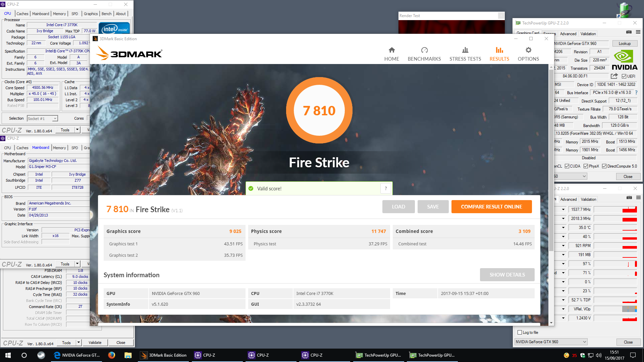Open network icon in system tray
This screenshot has width=644, height=362.
(591, 355)
